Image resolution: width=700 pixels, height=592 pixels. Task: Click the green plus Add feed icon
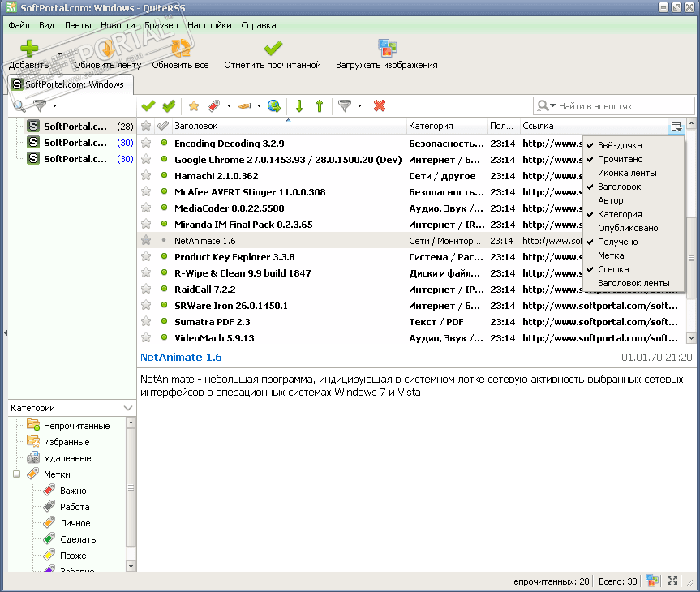(x=29, y=49)
